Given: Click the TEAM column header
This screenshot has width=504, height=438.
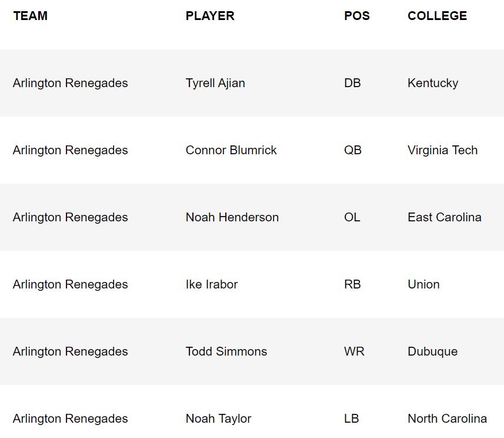Looking at the screenshot, I should coord(31,16).
